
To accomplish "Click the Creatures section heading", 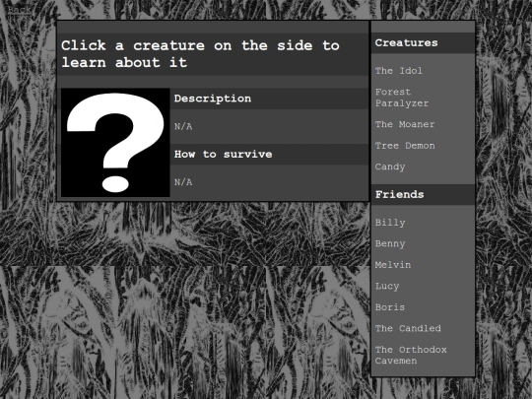I will click(x=423, y=43).
